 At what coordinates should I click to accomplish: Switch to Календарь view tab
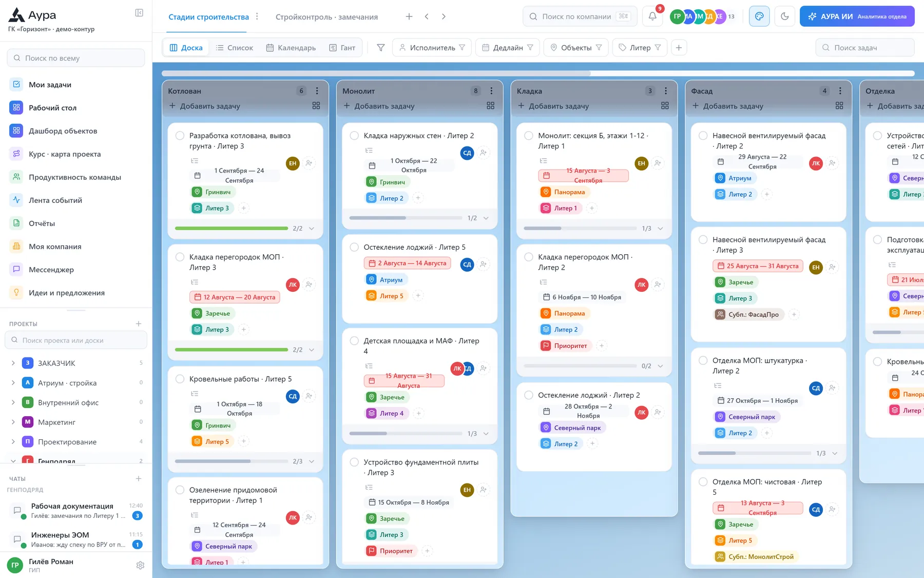tap(291, 48)
